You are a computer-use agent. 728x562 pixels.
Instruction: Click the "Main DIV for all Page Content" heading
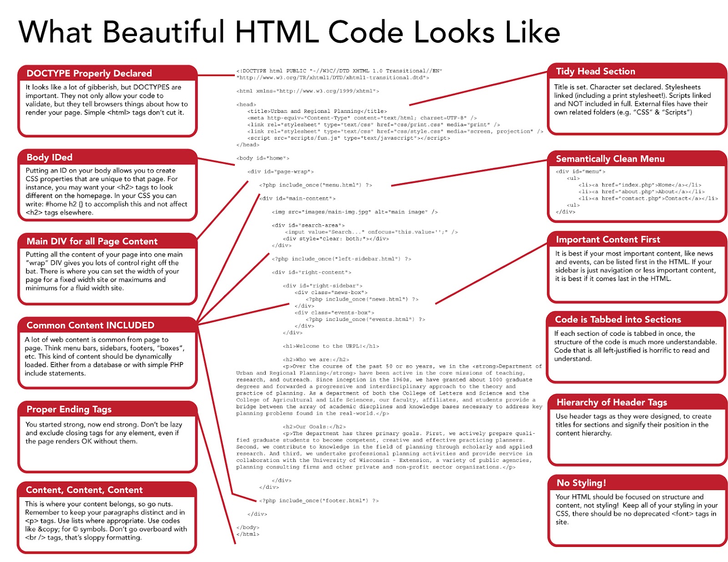92,241
